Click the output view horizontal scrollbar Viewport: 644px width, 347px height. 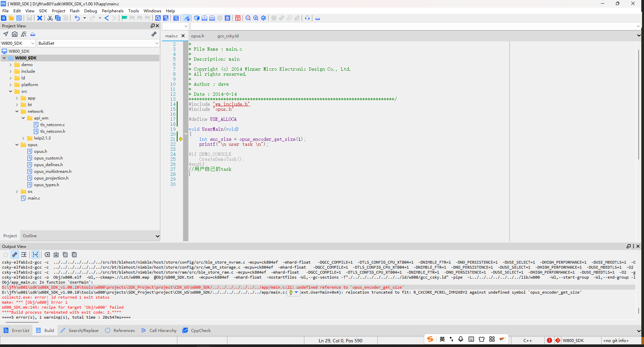point(22,322)
